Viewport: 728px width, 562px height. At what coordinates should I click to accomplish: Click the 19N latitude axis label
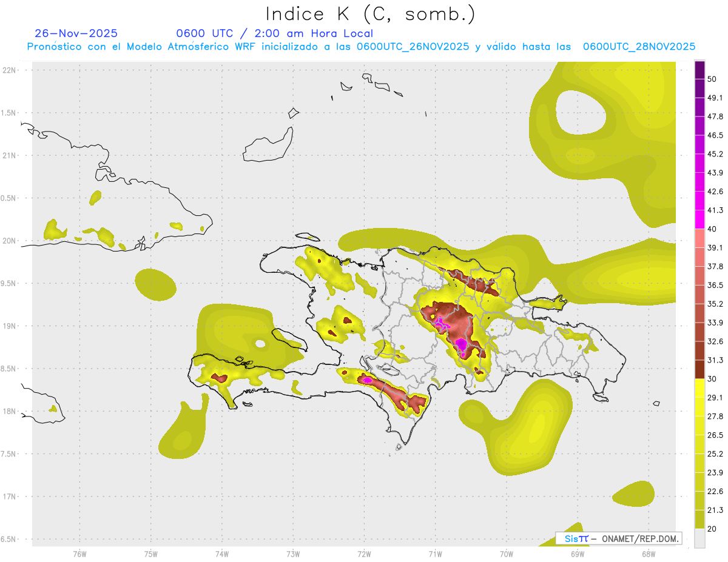pos(10,326)
